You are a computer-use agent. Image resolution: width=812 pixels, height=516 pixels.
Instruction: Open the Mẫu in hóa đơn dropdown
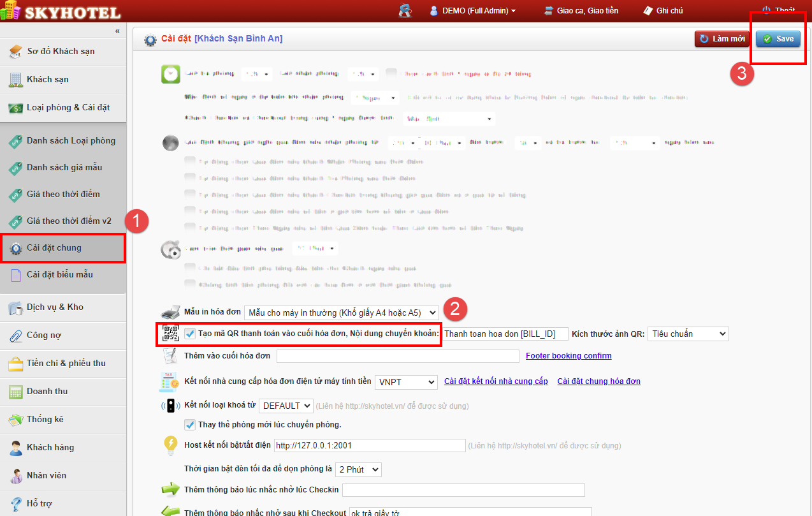(342, 313)
